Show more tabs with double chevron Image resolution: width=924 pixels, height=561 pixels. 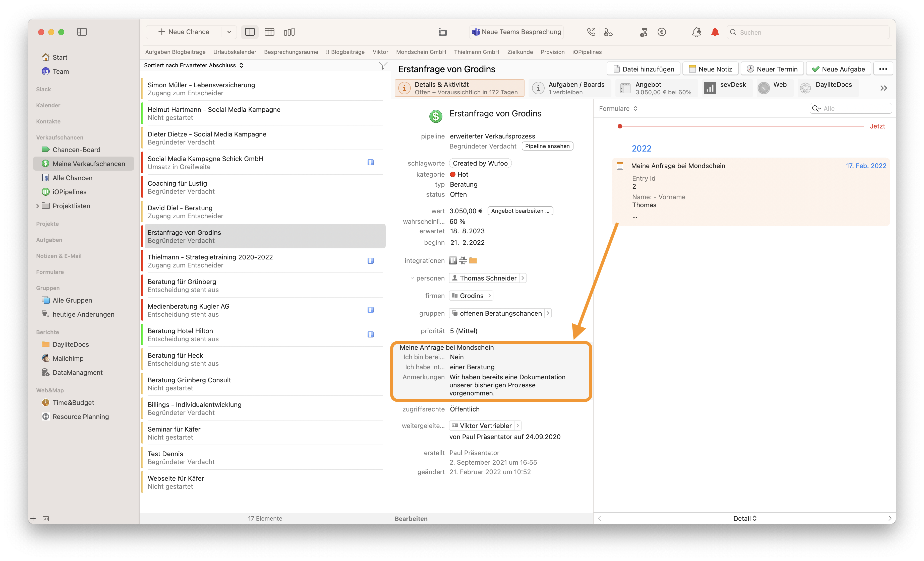884,88
